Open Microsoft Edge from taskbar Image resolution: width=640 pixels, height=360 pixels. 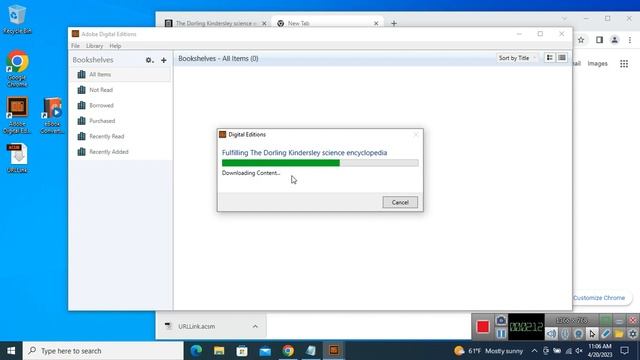(196, 351)
